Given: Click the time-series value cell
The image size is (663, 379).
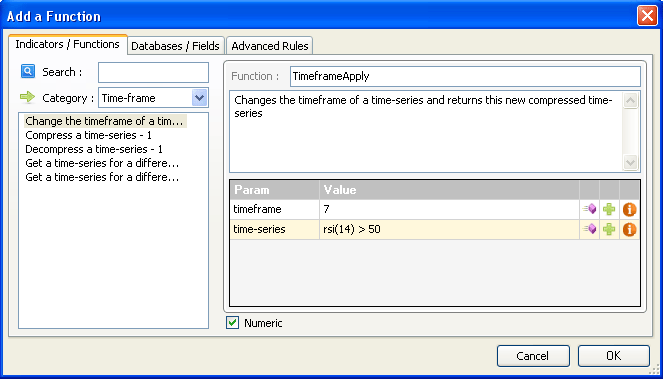Looking at the screenshot, I should coord(449,229).
